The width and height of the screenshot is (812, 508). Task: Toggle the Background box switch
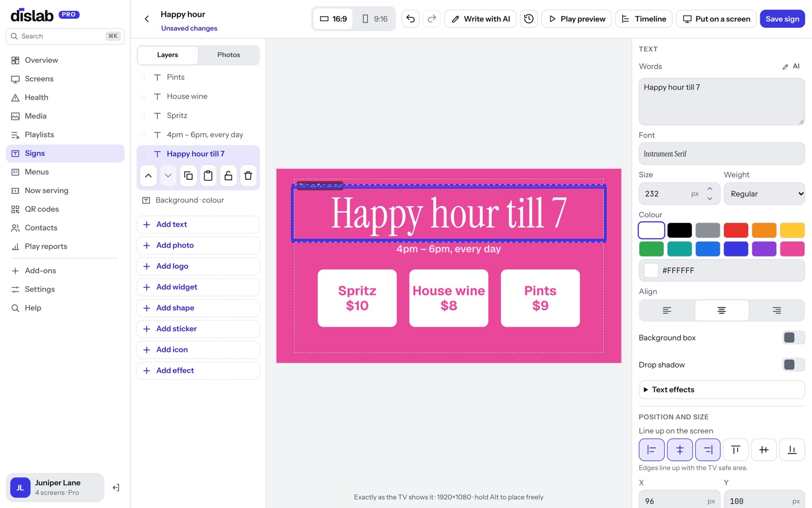[x=794, y=338]
